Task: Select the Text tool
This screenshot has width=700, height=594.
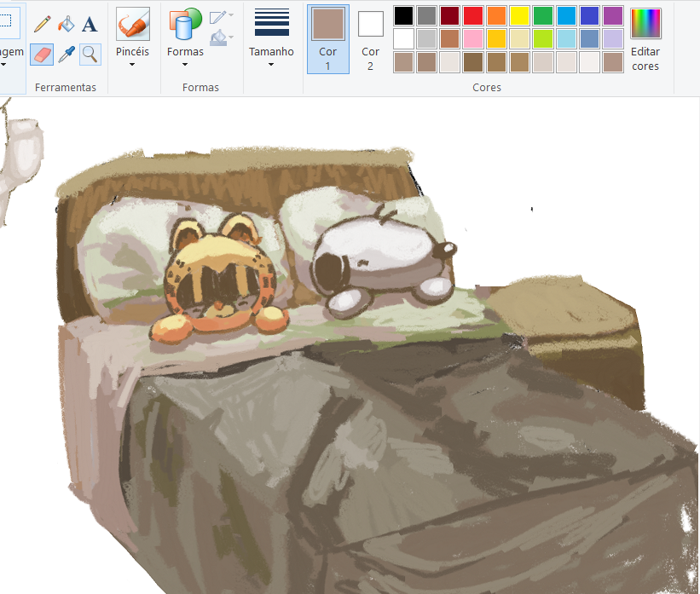Action: point(90,24)
